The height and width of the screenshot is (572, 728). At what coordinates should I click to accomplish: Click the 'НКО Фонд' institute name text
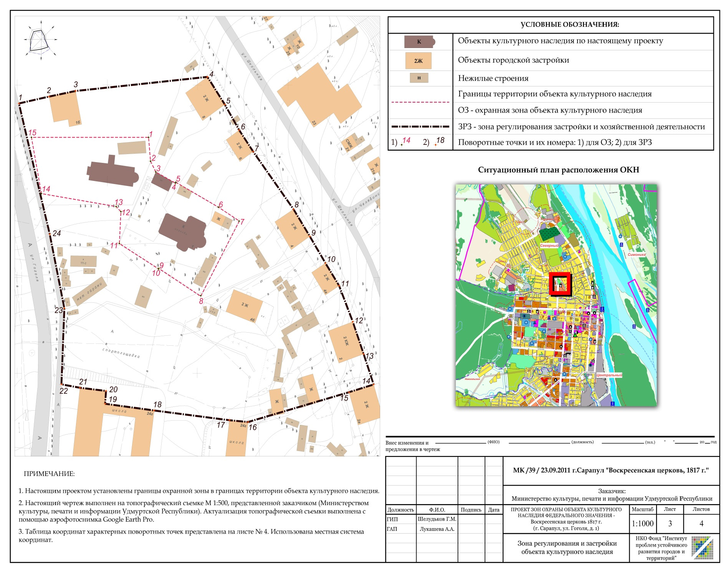pyautogui.click(x=661, y=548)
